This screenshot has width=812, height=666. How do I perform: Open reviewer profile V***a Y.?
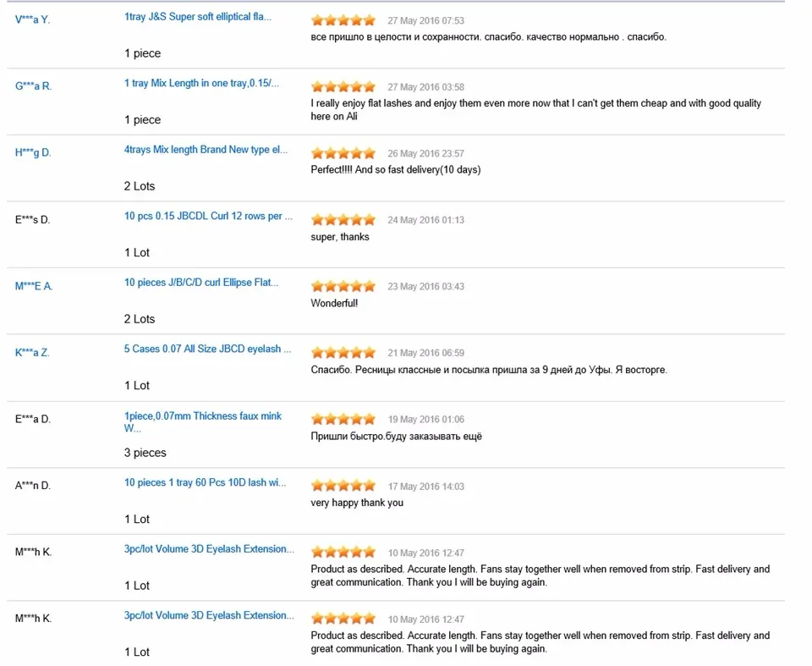33,19
